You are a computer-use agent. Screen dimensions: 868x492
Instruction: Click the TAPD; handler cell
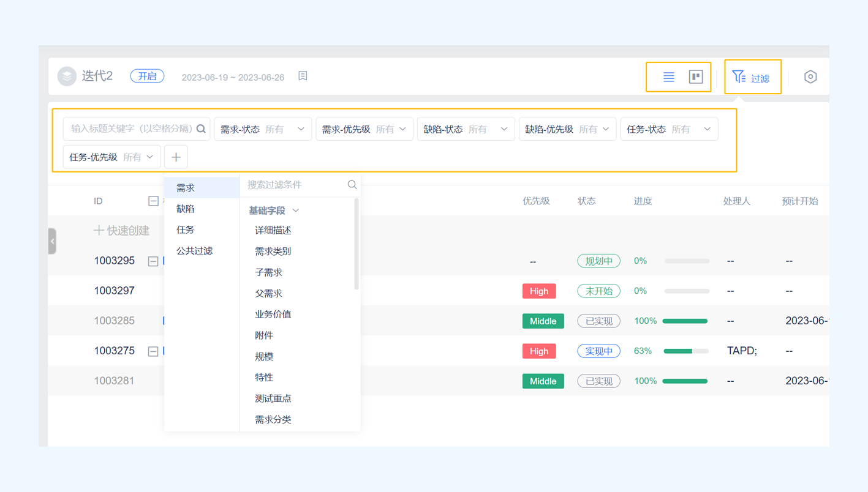(x=742, y=351)
